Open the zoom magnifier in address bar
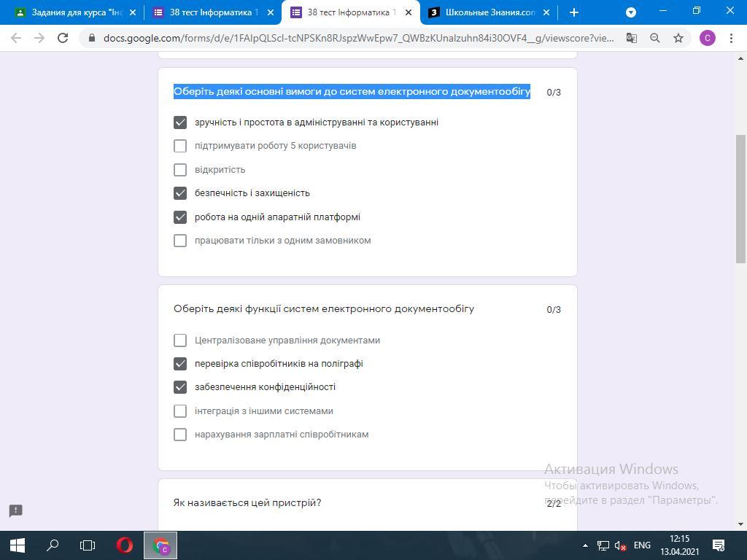This screenshot has width=747, height=560. tap(655, 38)
